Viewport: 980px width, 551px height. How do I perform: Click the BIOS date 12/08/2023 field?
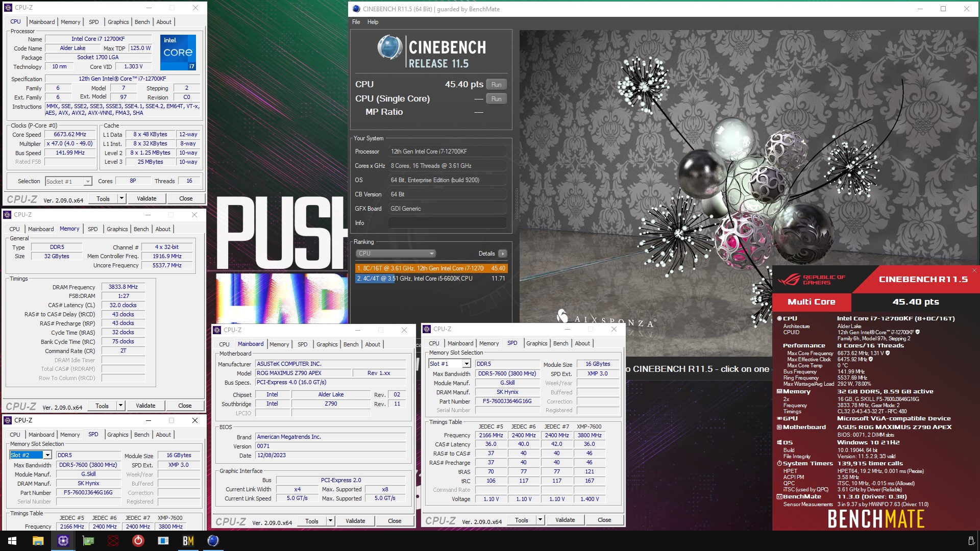(x=331, y=456)
